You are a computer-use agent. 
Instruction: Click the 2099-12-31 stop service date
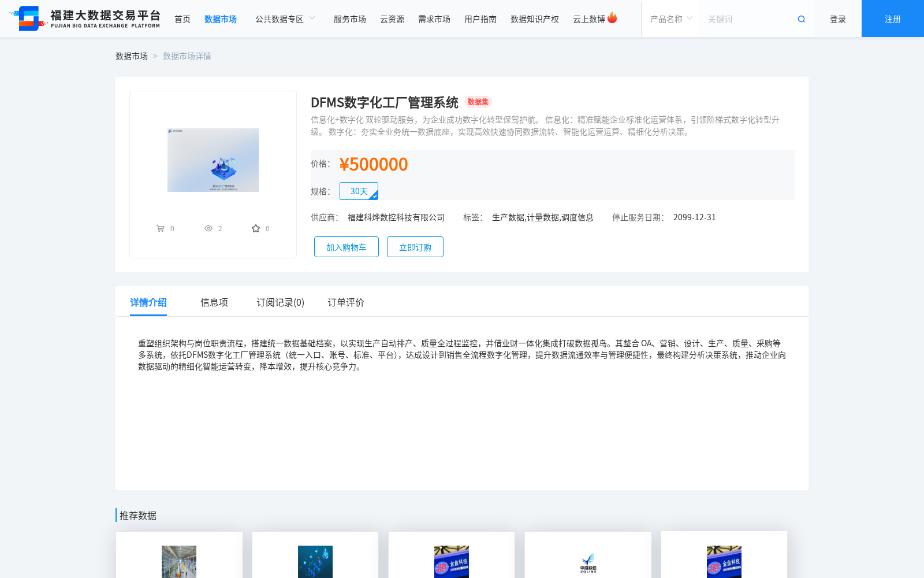click(x=695, y=217)
